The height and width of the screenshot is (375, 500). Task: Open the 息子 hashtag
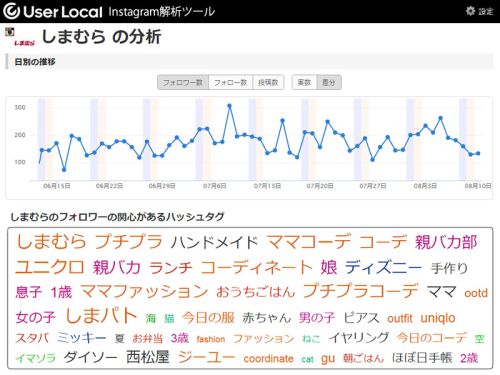29,292
